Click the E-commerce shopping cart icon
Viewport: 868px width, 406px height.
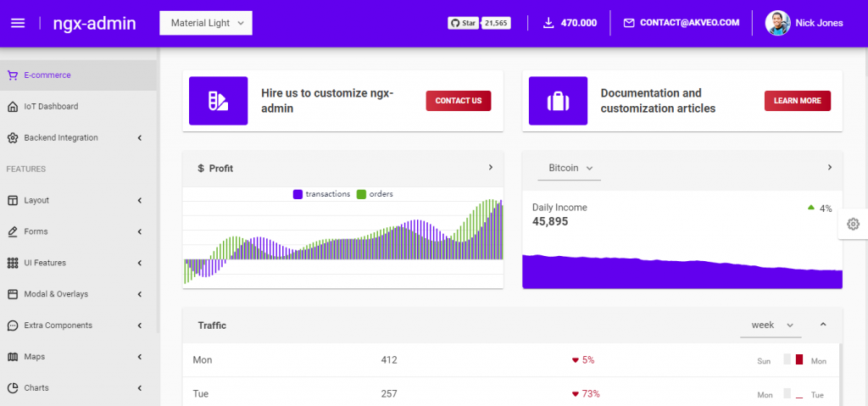click(12, 75)
